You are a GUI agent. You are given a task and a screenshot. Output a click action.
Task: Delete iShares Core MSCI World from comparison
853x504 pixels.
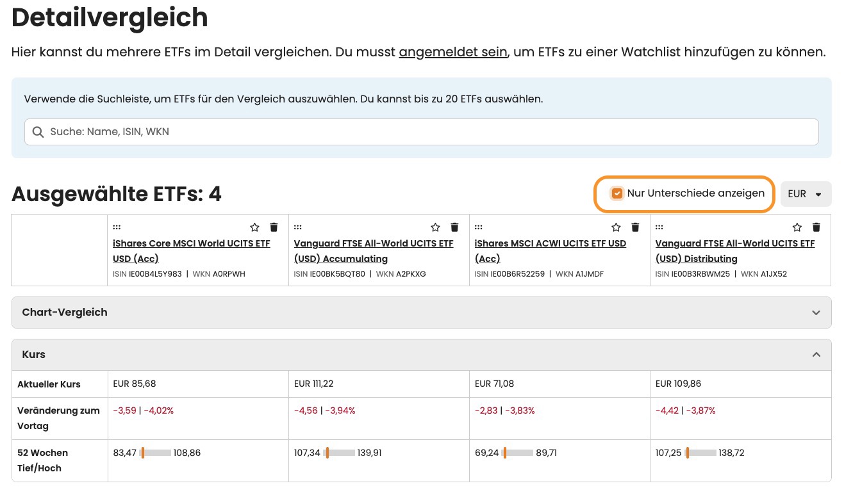coord(274,227)
